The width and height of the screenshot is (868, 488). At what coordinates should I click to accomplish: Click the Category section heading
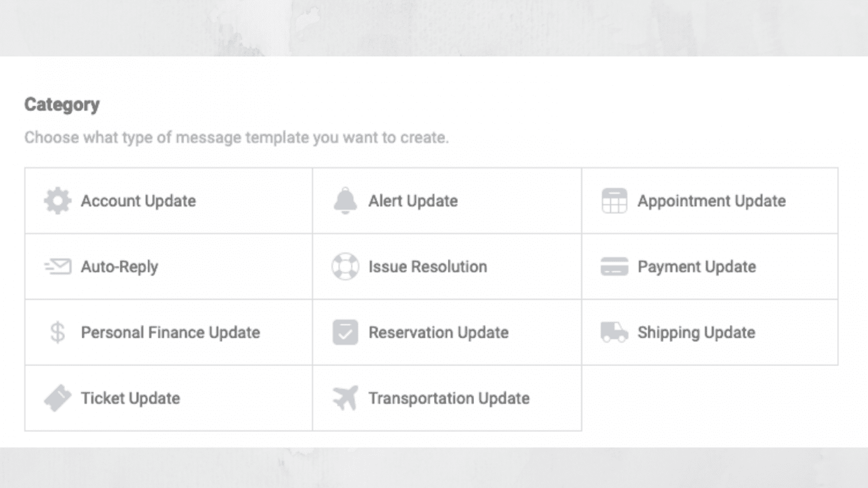pos(61,104)
